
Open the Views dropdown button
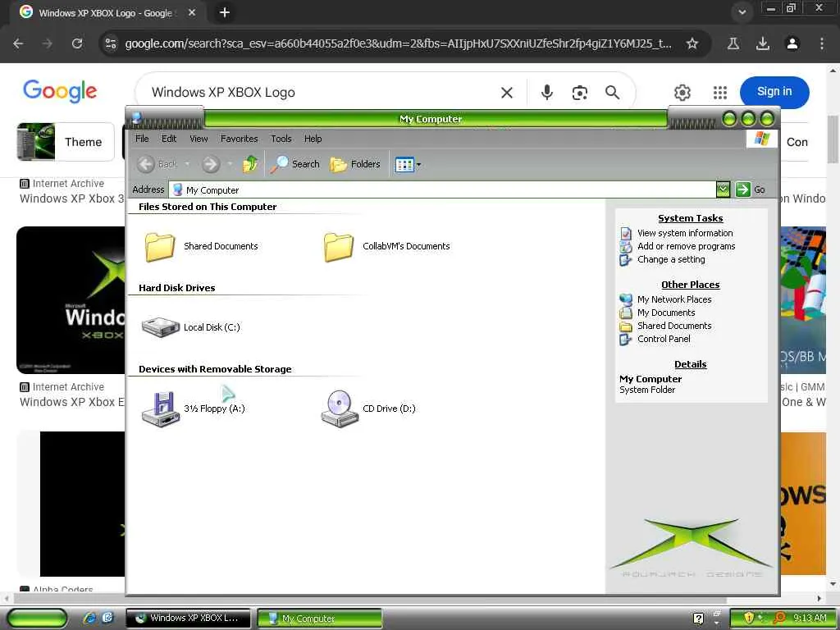[408, 164]
